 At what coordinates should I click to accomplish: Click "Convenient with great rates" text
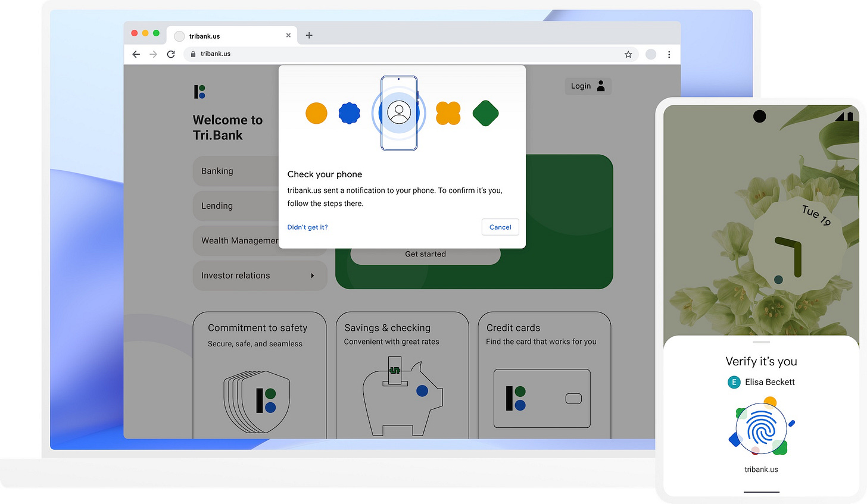[x=391, y=342]
